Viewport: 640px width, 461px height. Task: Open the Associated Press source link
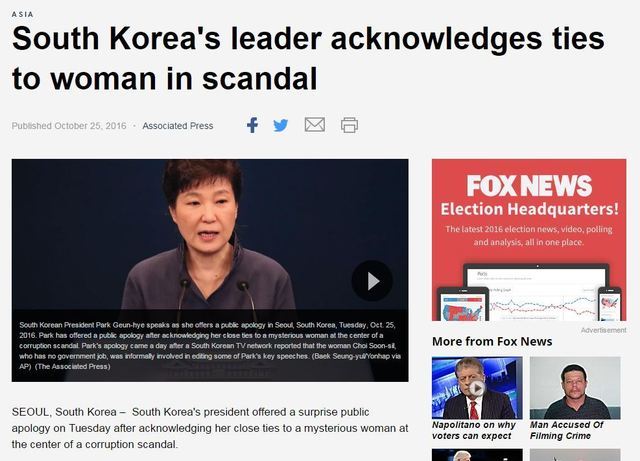tap(178, 126)
